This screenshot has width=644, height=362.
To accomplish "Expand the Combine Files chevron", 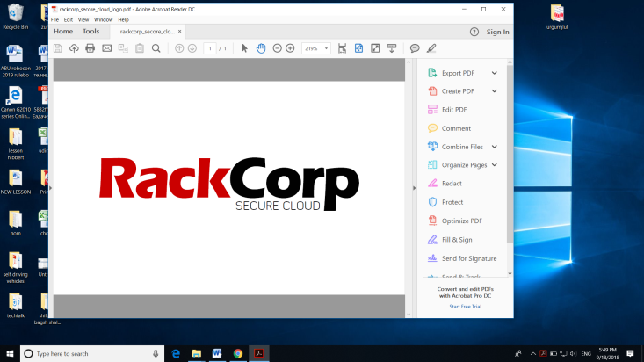I will pyautogui.click(x=495, y=147).
